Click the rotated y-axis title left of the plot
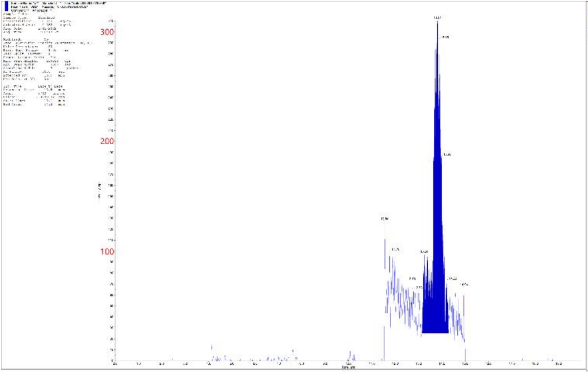 coord(99,190)
